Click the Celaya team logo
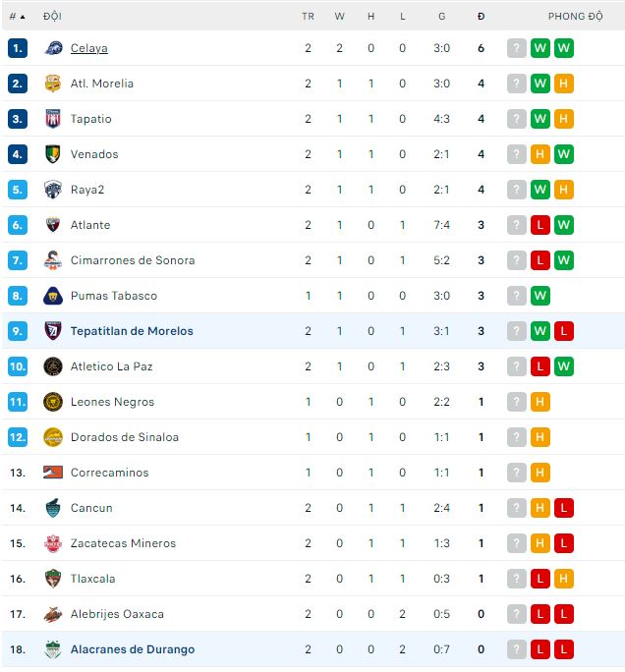The width and height of the screenshot is (625, 672). [53, 48]
